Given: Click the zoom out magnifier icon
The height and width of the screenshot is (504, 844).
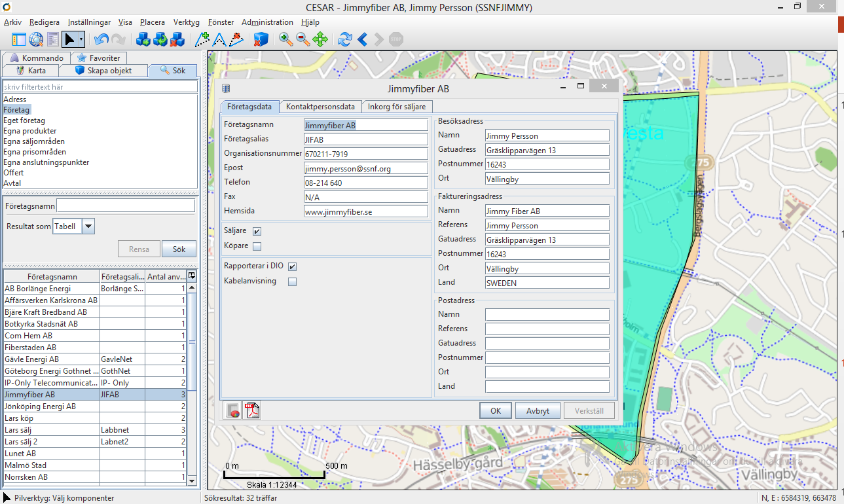Looking at the screenshot, I should coord(303,40).
